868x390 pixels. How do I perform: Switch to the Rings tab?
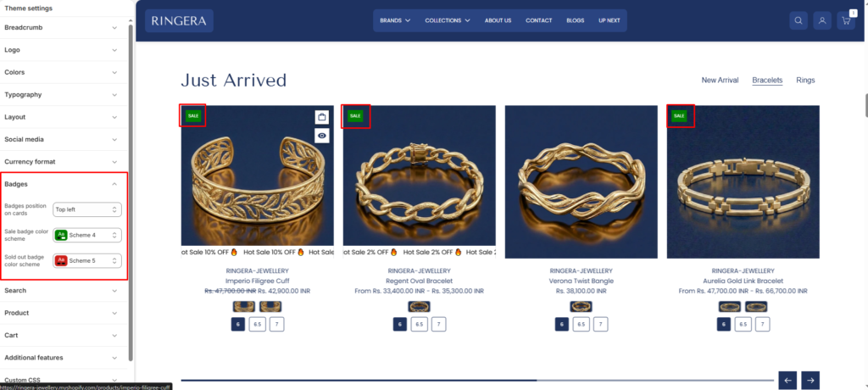pos(805,81)
